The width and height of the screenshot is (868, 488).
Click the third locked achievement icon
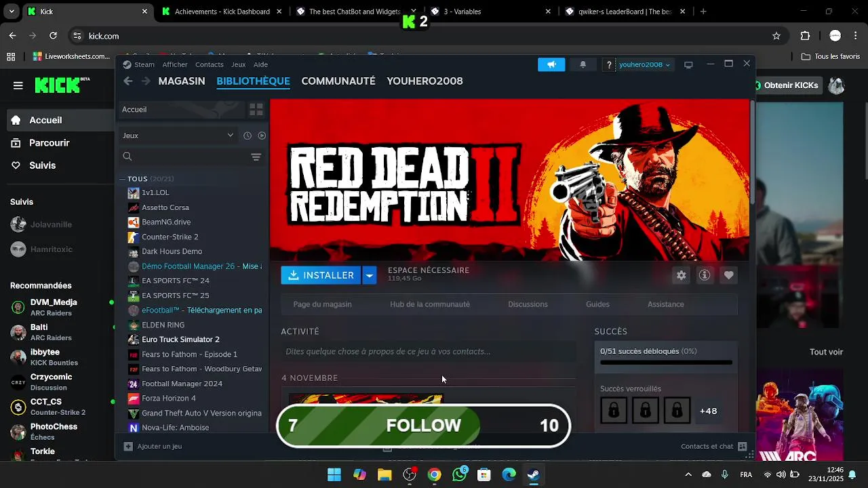click(x=677, y=411)
